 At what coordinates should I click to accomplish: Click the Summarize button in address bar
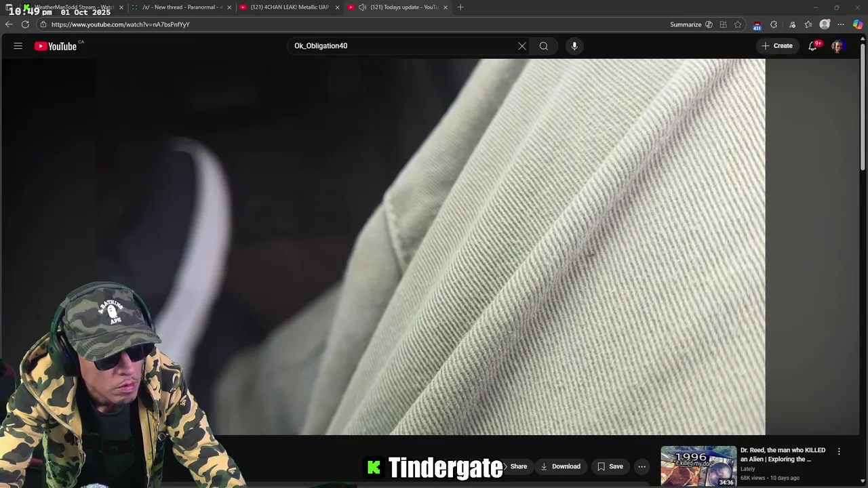click(x=691, y=24)
